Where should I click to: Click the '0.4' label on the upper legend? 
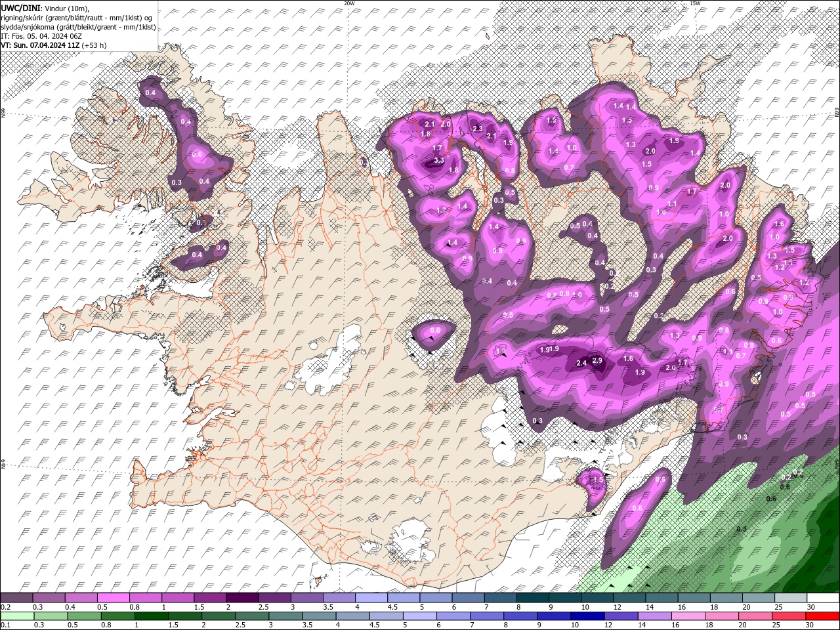pyautogui.click(x=70, y=607)
